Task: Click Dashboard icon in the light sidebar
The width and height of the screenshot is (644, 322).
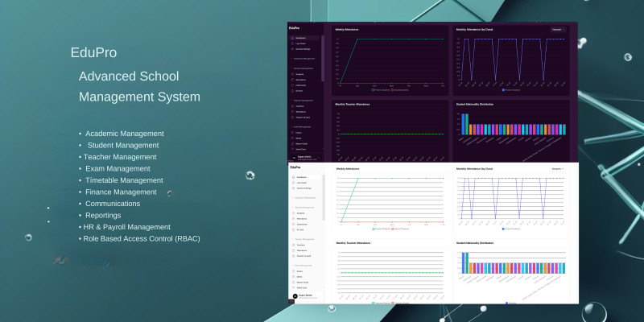Action: click(292, 177)
